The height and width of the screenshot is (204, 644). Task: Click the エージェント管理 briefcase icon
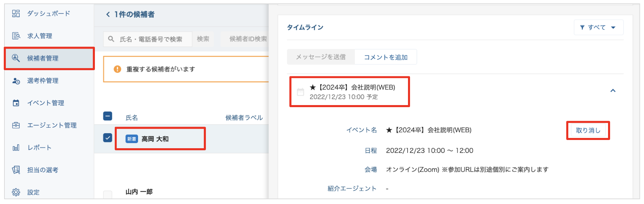[16, 125]
